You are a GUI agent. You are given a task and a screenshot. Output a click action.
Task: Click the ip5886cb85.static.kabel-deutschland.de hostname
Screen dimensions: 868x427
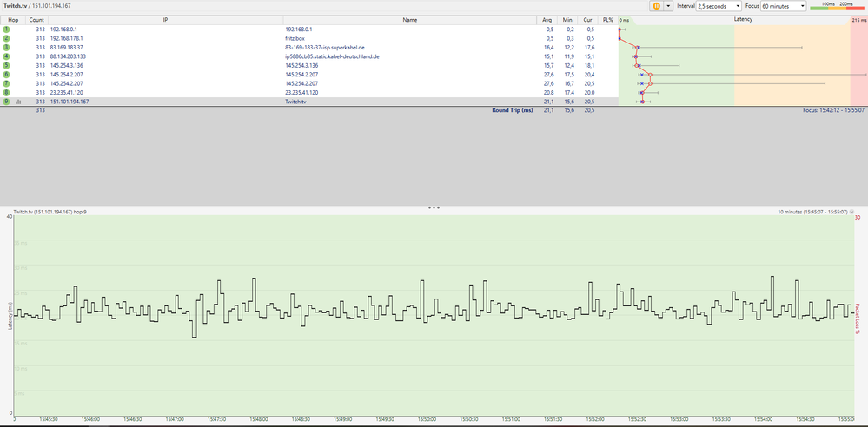tap(332, 56)
